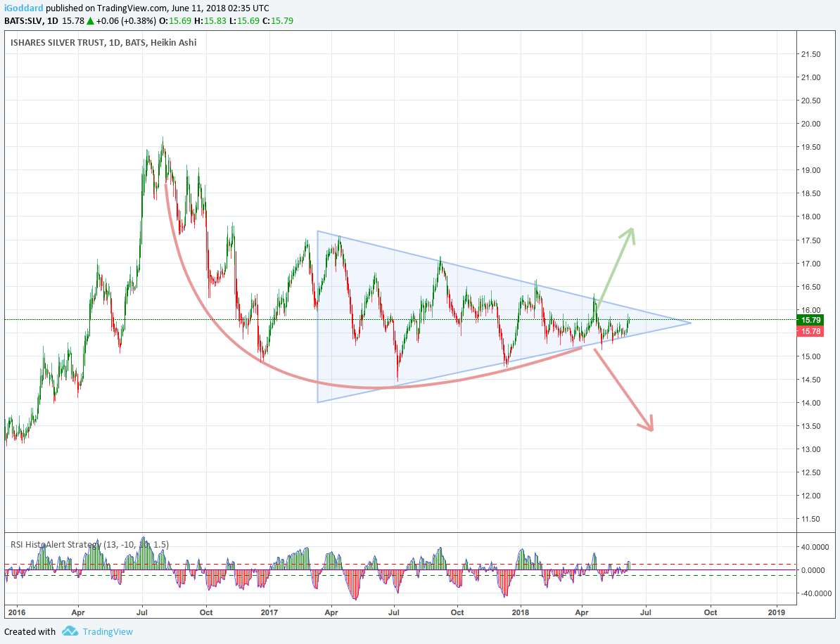Click the 2017 time axis label
Image resolution: width=840 pixels, height=644 pixels.
[269, 612]
